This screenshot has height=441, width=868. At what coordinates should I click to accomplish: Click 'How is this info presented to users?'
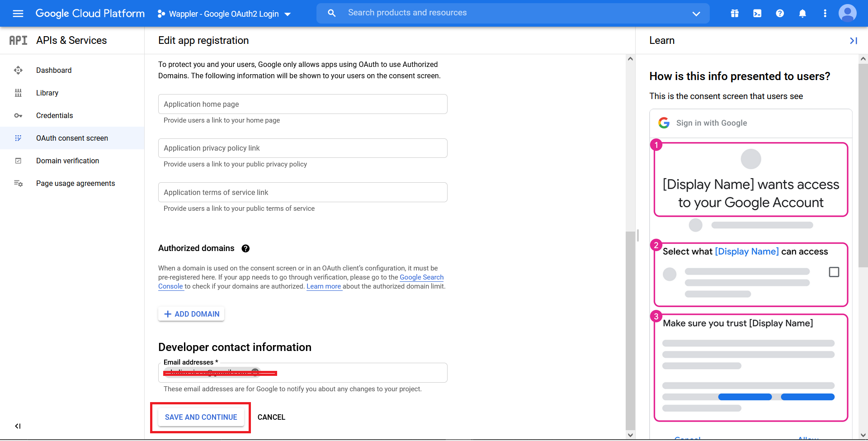(740, 76)
